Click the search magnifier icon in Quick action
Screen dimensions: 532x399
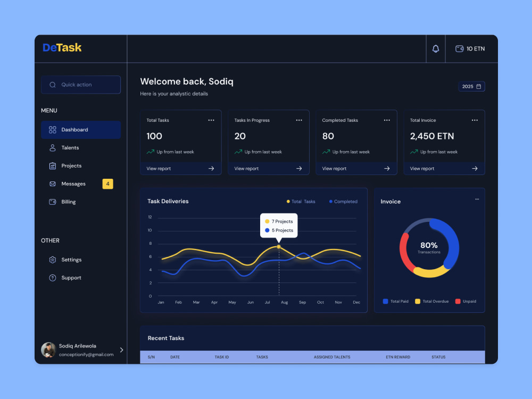tap(53, 85)
